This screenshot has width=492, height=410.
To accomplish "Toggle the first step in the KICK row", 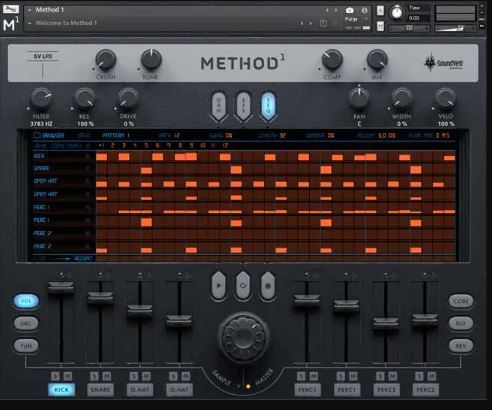I will pos(102,157).
